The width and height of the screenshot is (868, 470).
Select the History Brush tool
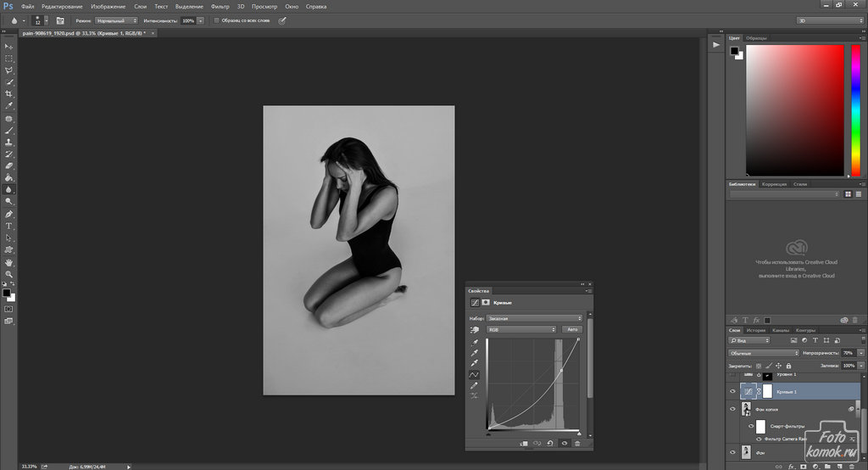point(8,154)
